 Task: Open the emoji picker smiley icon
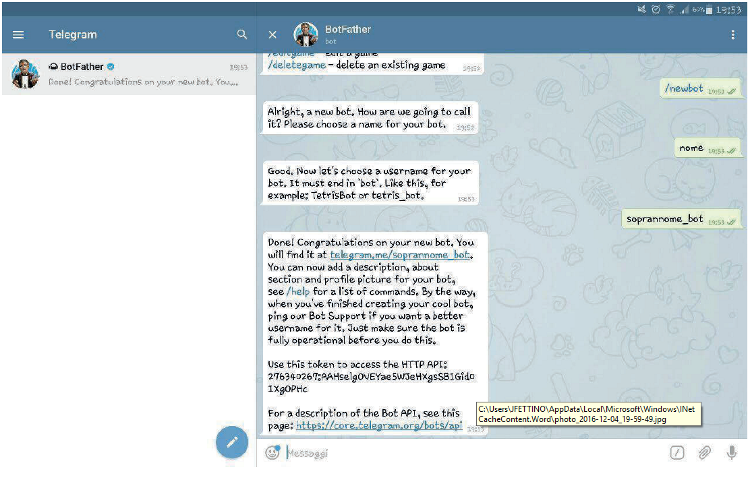point(272,453)
